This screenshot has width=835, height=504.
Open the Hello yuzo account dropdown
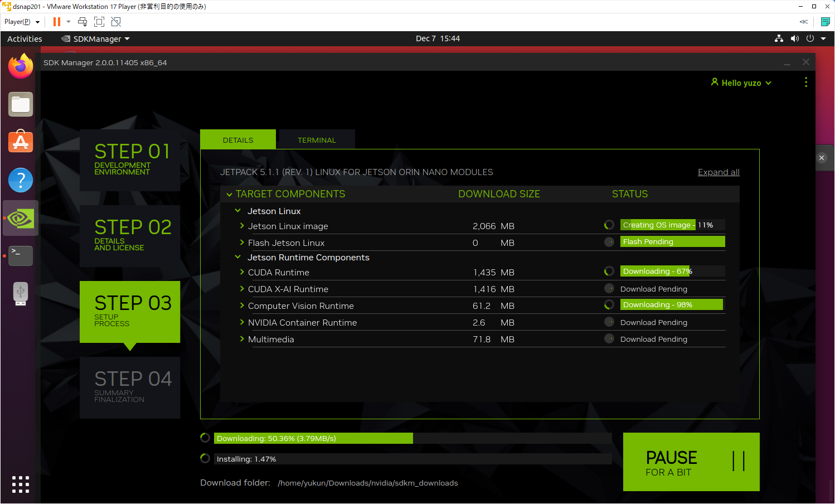(x=741, y=83)
